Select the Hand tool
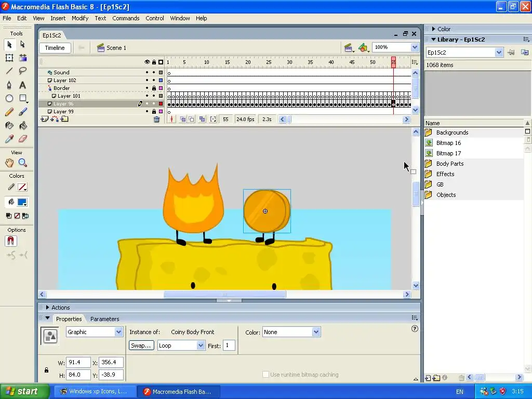This screenshot has width=532, height=399. click(x=9, y=163)
